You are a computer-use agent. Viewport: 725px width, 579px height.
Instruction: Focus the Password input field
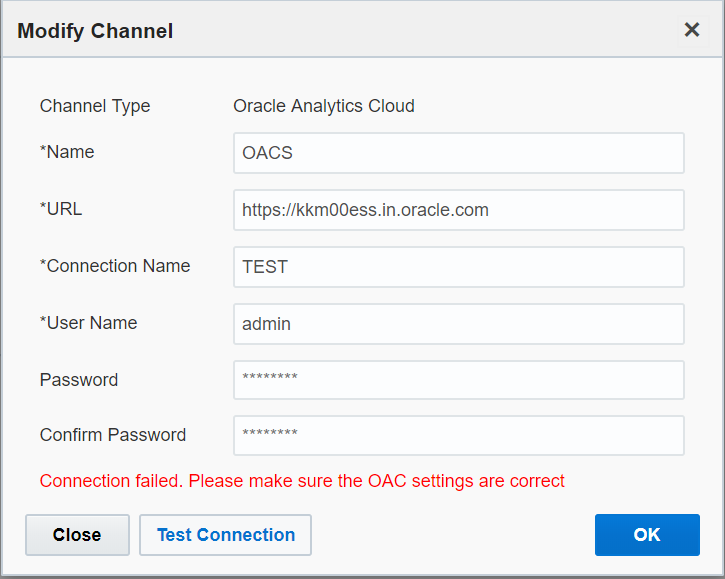point(458,380)
